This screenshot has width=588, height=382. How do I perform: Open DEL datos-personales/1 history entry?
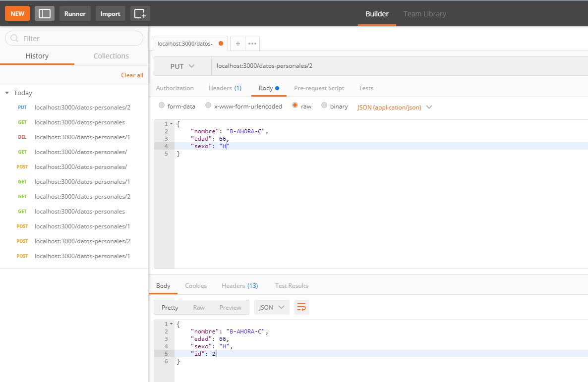[x=74, y=137]
